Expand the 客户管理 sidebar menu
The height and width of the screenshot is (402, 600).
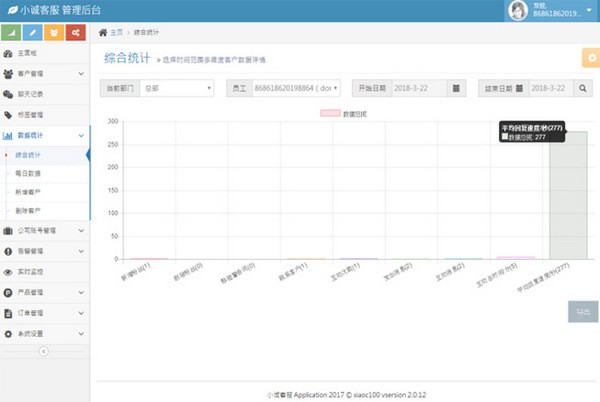point(45,74)
